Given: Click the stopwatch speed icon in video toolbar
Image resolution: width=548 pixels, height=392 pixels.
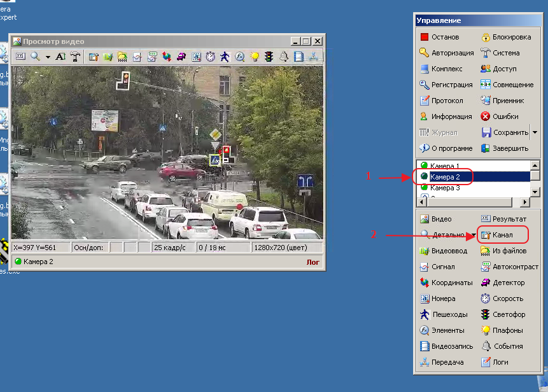Looking at the screenshot, I should (x=210, y=57).
